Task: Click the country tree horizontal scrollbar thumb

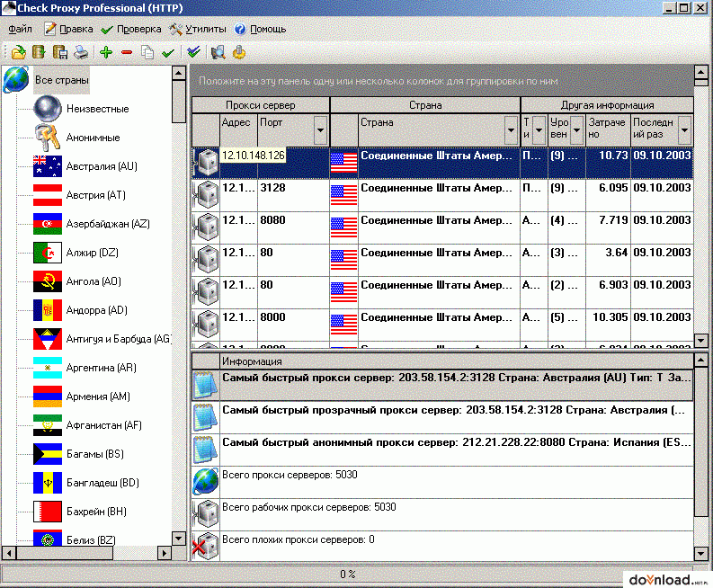Action: click(x=65, y=553)
